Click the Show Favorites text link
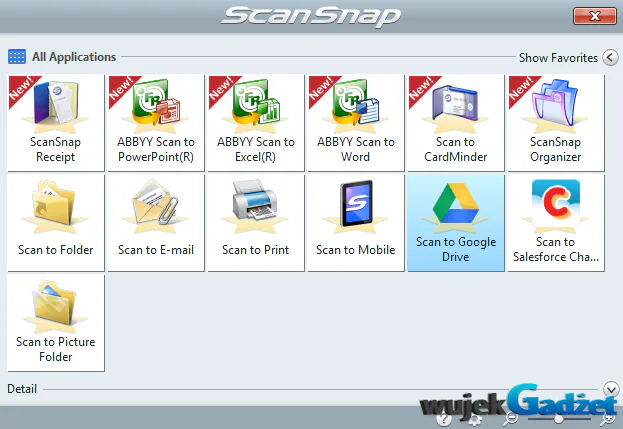The image size is (623, 429). click(558, 58)
